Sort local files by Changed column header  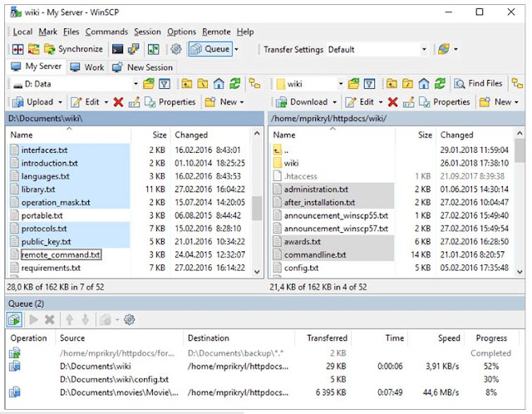pos(191,135)
